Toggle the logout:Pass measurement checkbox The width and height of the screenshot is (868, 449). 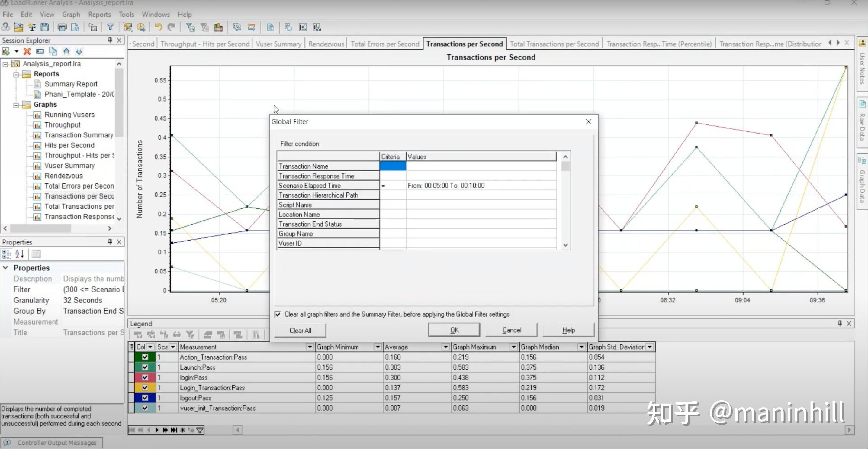coord(145,398)
